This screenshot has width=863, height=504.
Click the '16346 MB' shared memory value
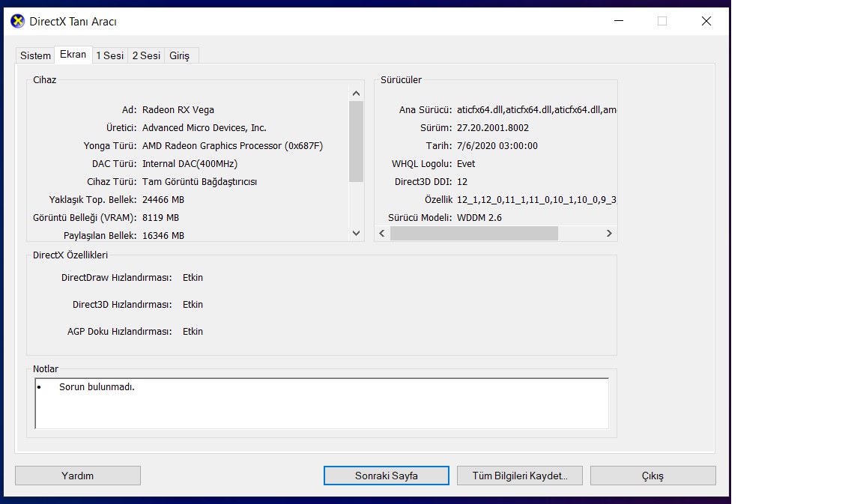[x=163, y=235]
